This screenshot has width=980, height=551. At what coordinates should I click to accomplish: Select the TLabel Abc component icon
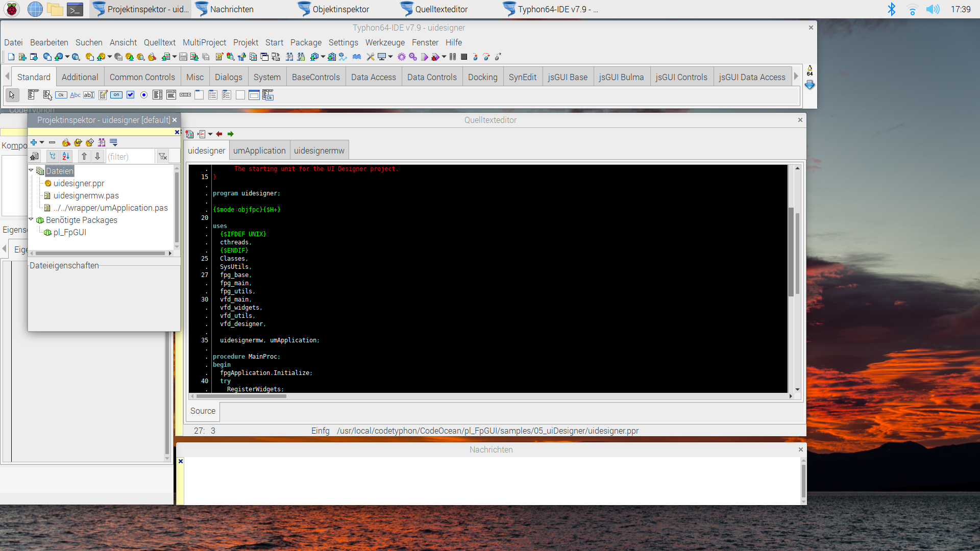point(75,95)
